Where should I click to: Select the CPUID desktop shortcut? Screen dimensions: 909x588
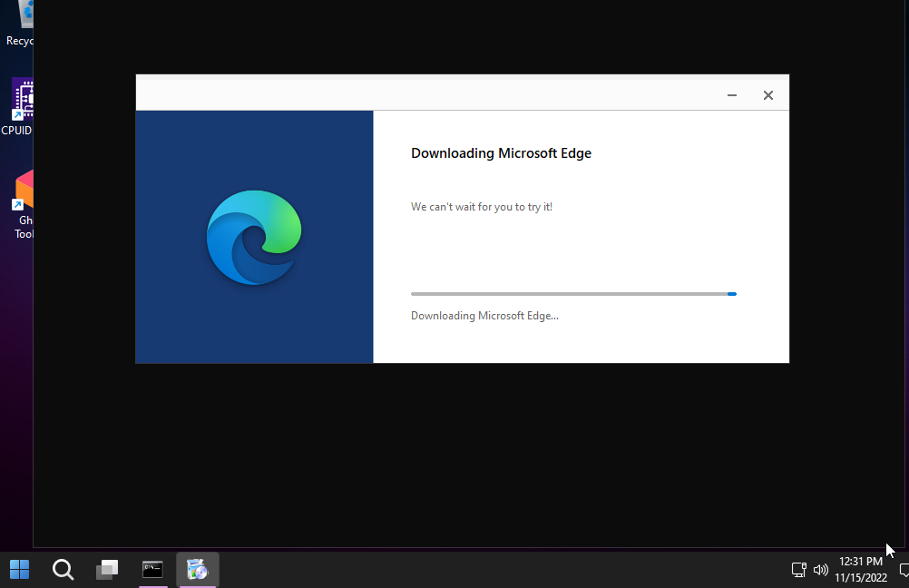[17, 107]
